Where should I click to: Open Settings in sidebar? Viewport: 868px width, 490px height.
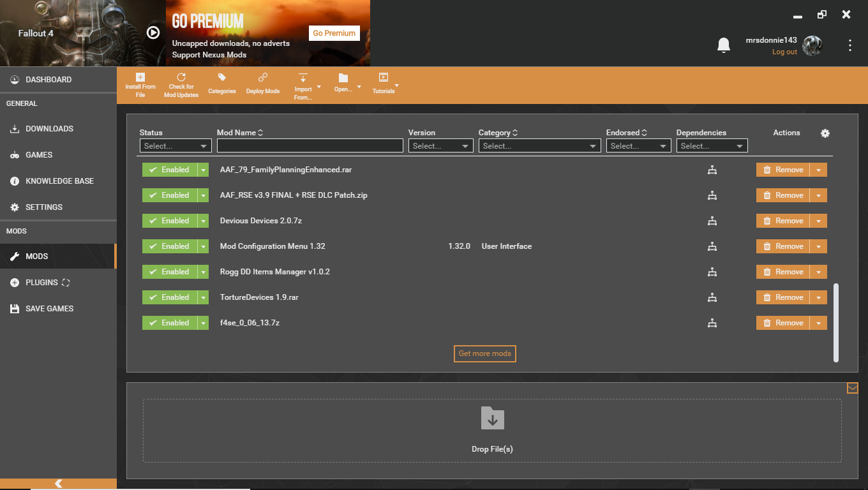(58, 207)
